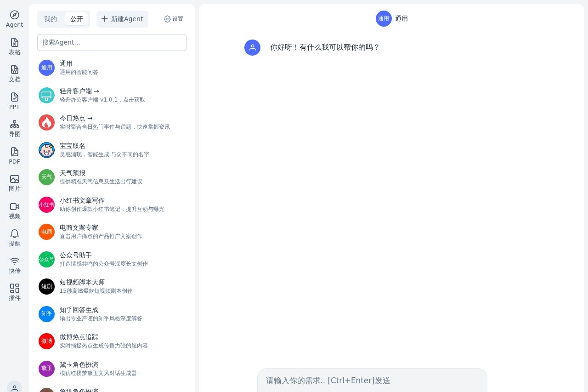Viewport: 588px width, 392px height.
Task: Select the Agent icon at sidebar top
Action: pos(14,18)
